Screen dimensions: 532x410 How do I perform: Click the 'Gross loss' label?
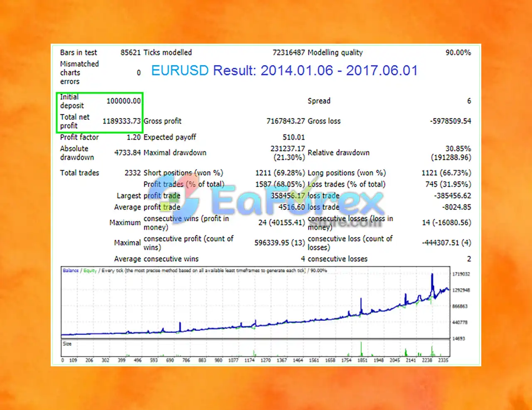tap(324, 121)
